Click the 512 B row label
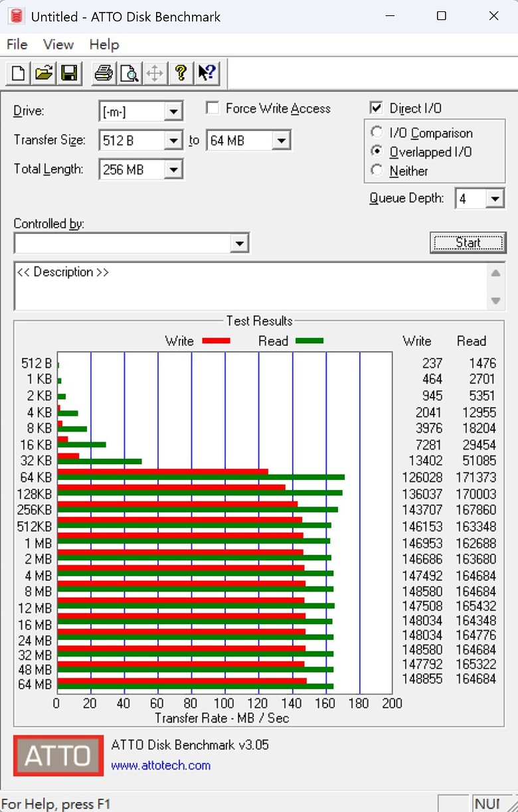The height and width of the screenshot is (812, 518). (x=37, y=364)
